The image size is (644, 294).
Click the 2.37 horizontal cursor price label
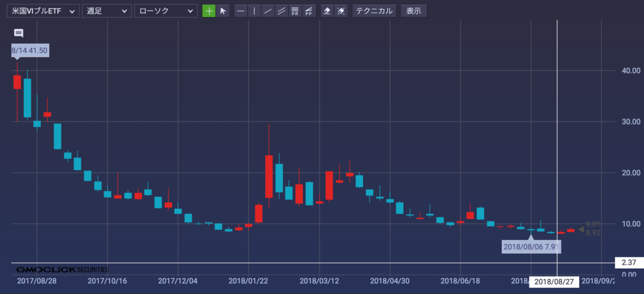pos(629,263)
